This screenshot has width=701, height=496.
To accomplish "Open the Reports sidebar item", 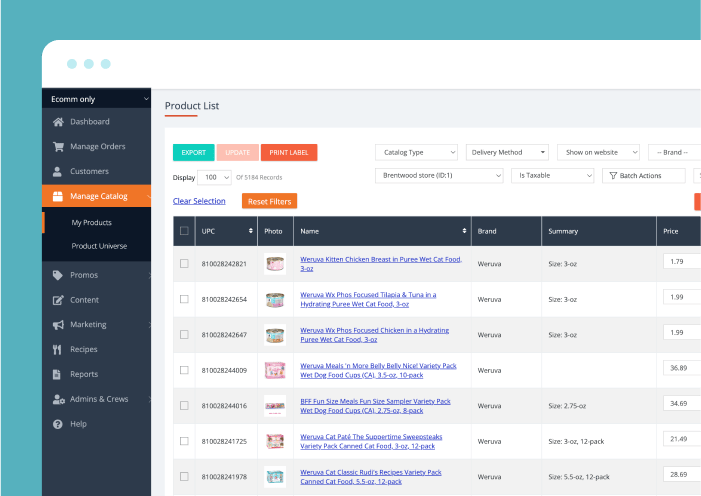I will pos(97,374).
